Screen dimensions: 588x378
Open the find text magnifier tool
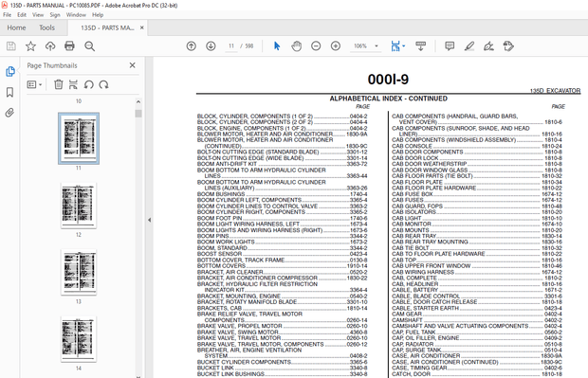pos(90,46)
